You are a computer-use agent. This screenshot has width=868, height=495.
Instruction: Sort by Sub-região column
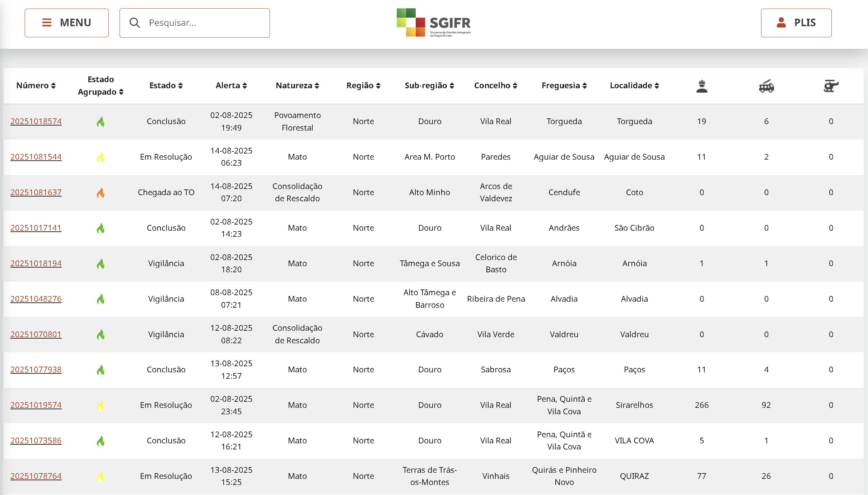429,86
